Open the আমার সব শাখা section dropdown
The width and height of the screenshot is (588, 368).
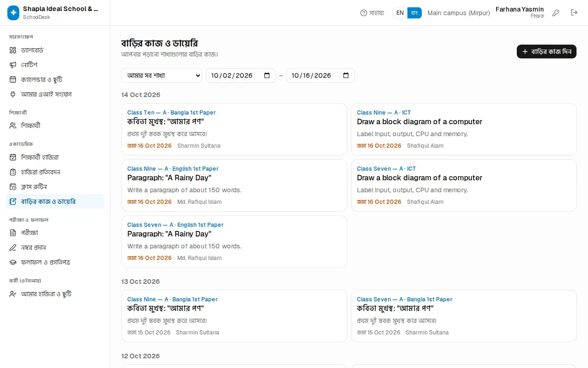[162, 75]
